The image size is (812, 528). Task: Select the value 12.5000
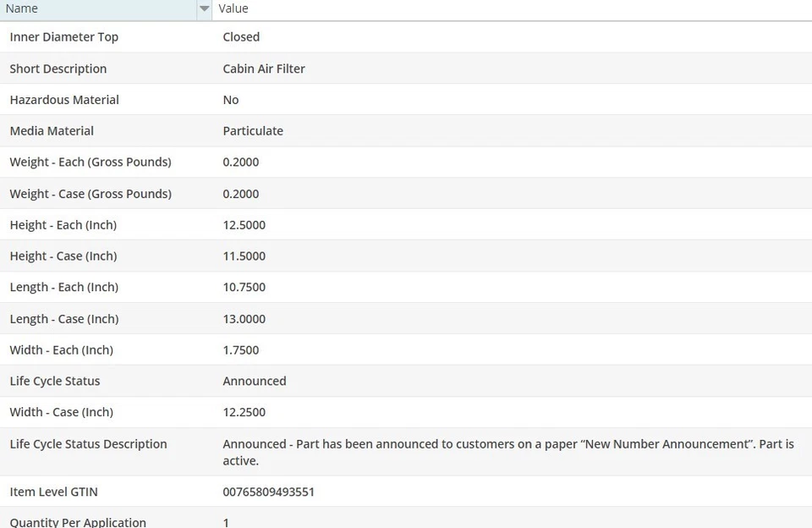244,225
